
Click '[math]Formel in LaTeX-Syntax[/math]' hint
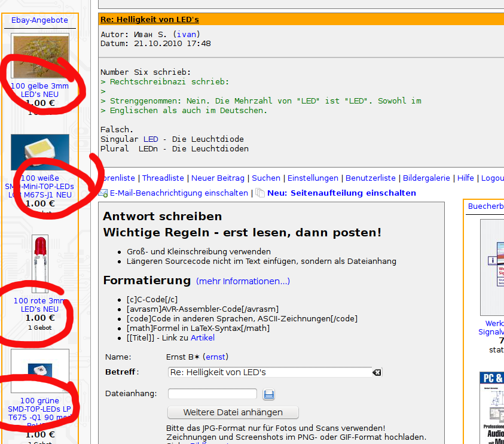198,328
